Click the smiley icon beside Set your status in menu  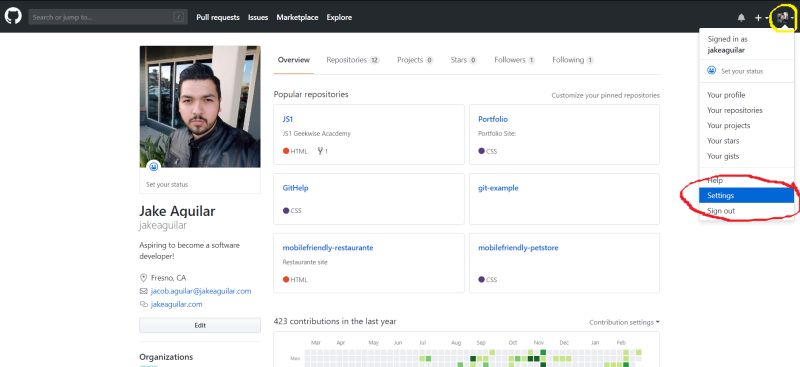click(x=712, y=70)
